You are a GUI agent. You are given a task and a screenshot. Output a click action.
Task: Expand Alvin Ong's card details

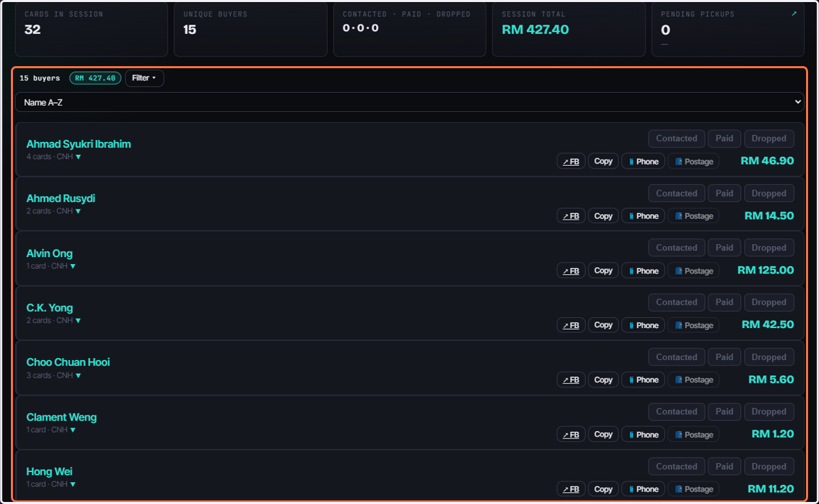[x=72, y=266]
